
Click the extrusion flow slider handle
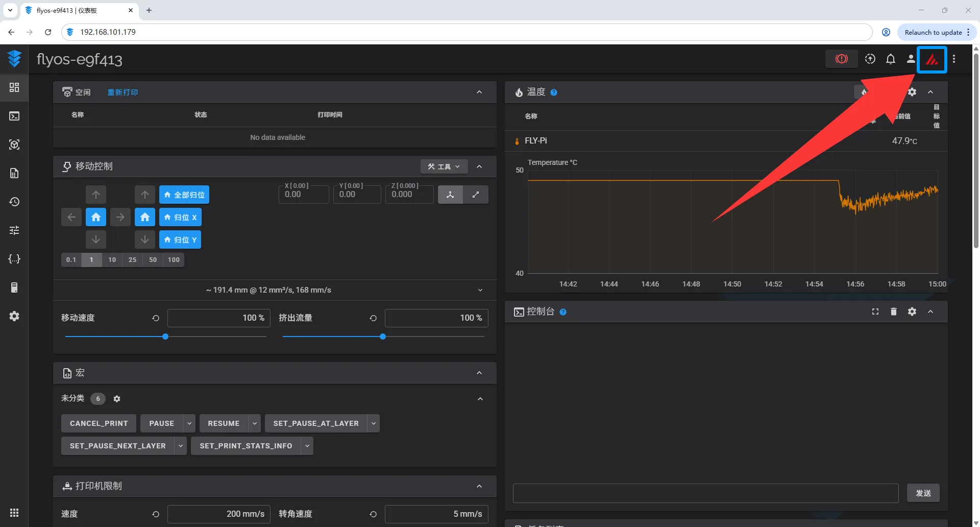tap(383, 337)
